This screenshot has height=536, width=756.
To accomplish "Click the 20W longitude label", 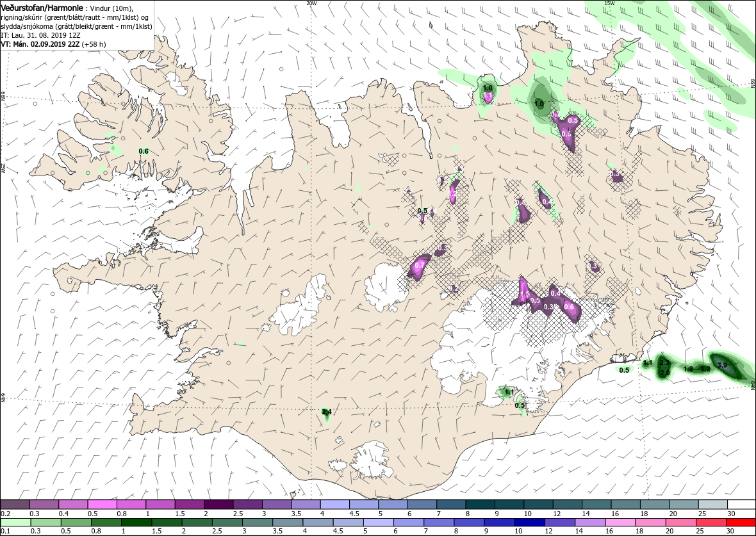I will [312, 3].
